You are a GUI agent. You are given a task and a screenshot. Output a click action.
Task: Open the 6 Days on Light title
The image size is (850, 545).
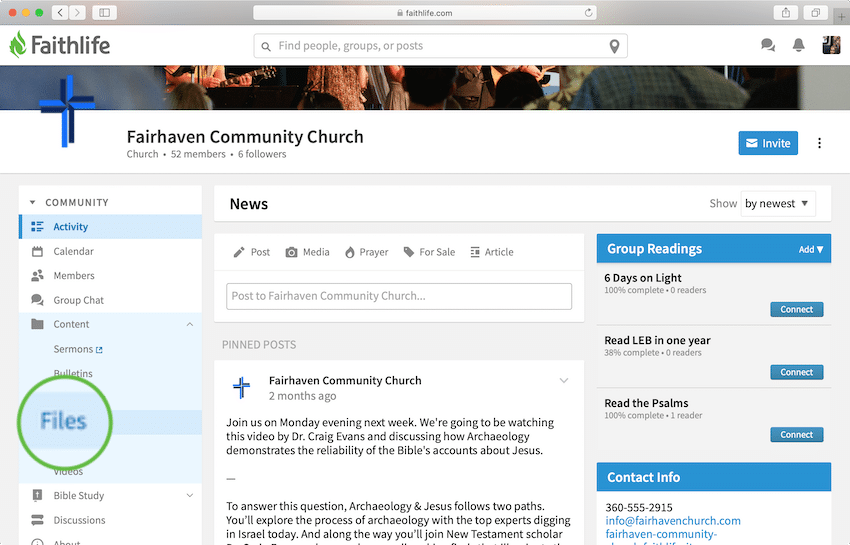tap(643, 278)
